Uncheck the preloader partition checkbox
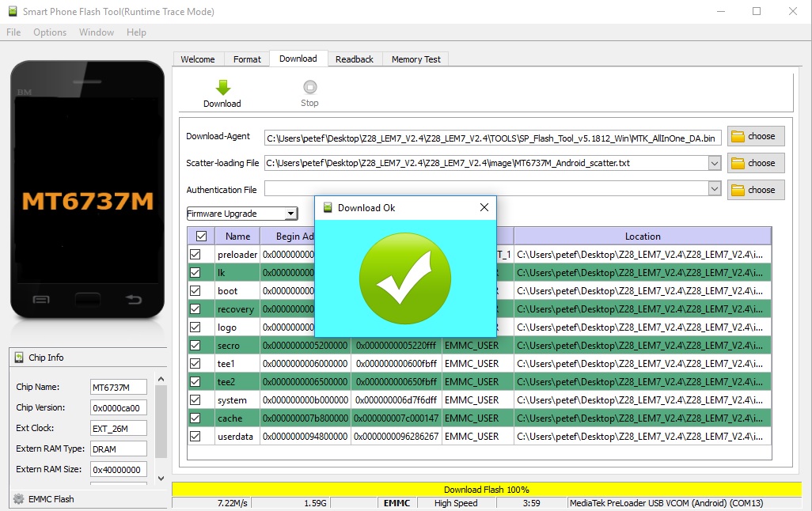 click(195, 255)
